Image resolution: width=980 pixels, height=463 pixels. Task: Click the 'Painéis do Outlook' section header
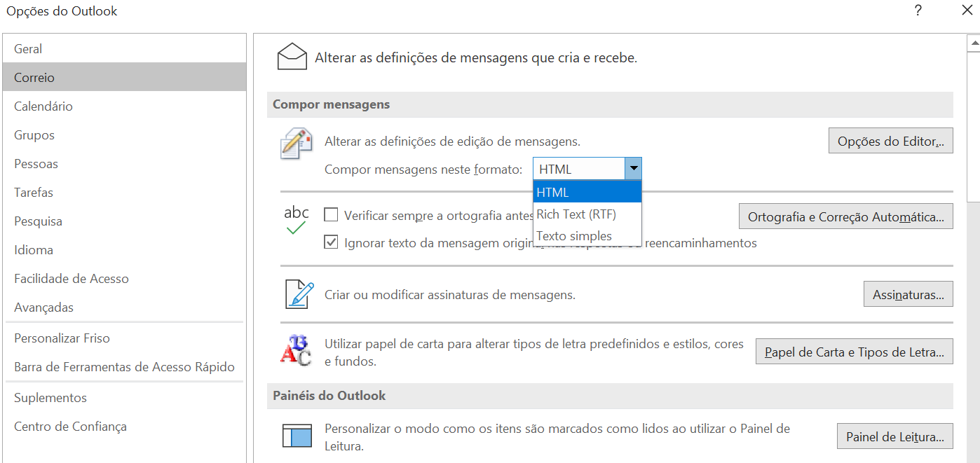tap(610, 396)
